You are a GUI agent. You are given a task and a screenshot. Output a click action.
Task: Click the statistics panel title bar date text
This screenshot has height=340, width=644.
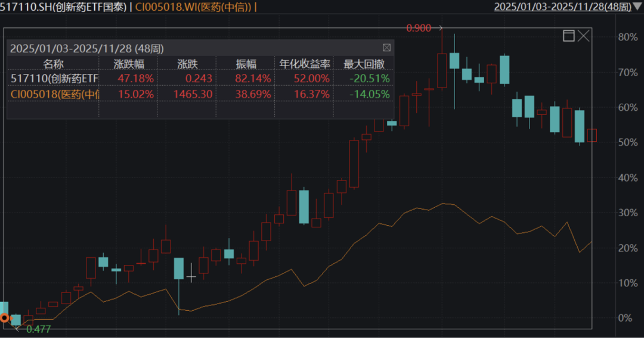click(87, 48)
